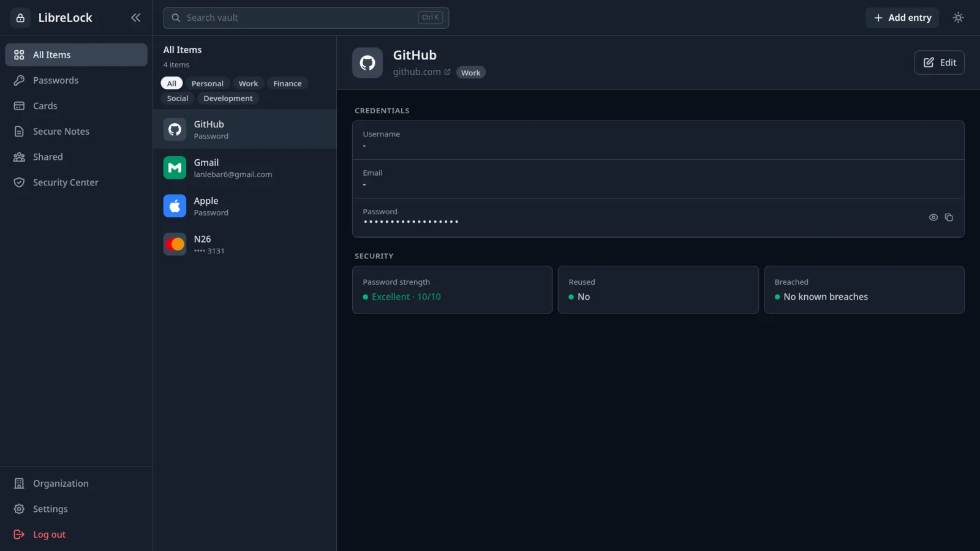
Task: Open All Items in the sidebar
Action: [76, 54]
